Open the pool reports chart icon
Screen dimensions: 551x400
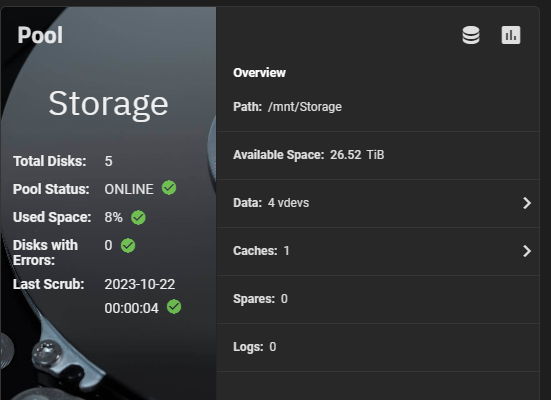511,35
